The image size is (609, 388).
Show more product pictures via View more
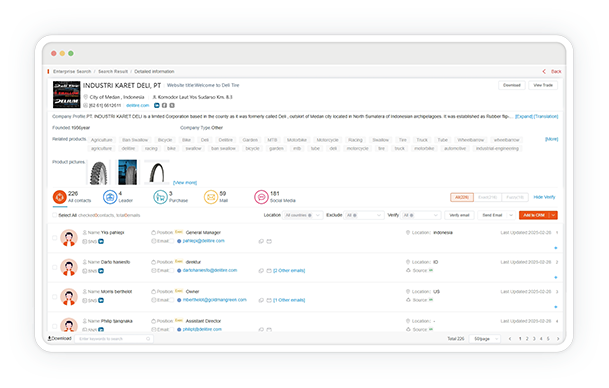[x=185, y=183]
